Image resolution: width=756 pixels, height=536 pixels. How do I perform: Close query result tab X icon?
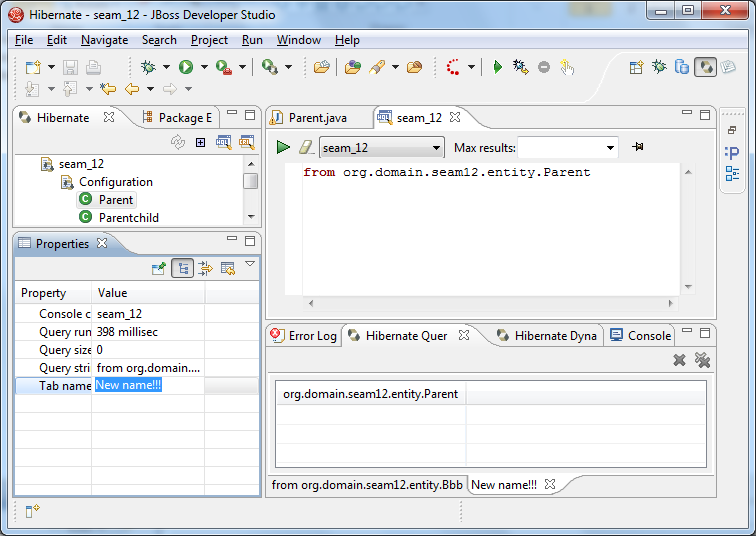(679, 360)
